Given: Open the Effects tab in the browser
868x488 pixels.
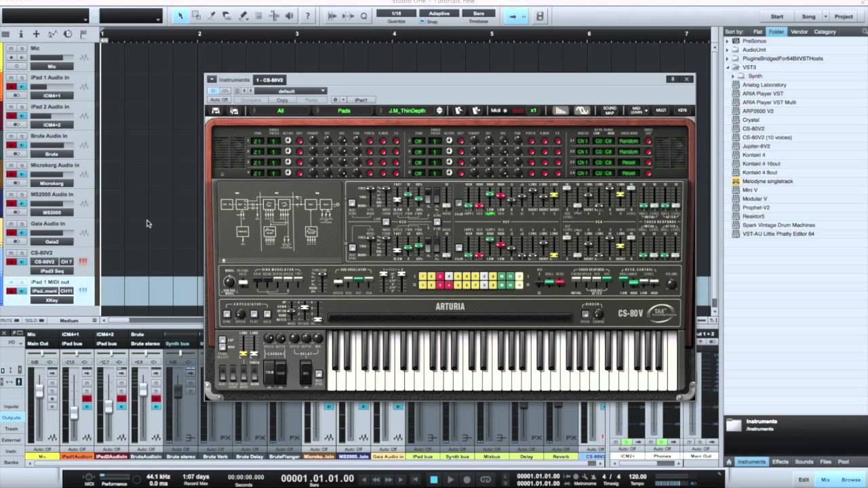Looking at the screenshot, I should [781, 462].
